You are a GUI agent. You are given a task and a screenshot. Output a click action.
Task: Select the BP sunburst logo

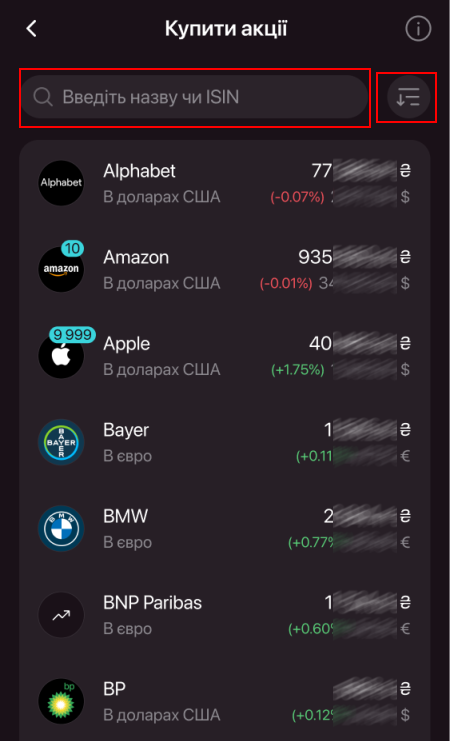pos(61,701)
